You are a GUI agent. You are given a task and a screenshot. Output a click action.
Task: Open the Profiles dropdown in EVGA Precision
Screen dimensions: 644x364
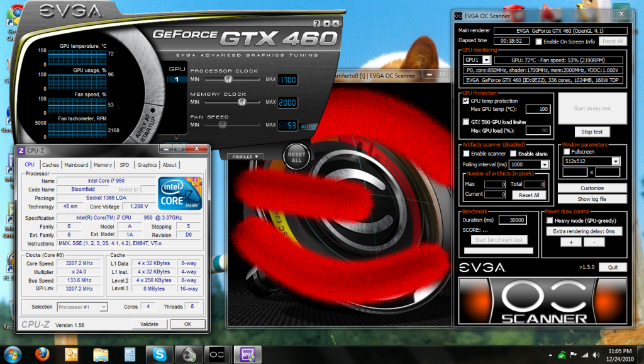point(245,157)
